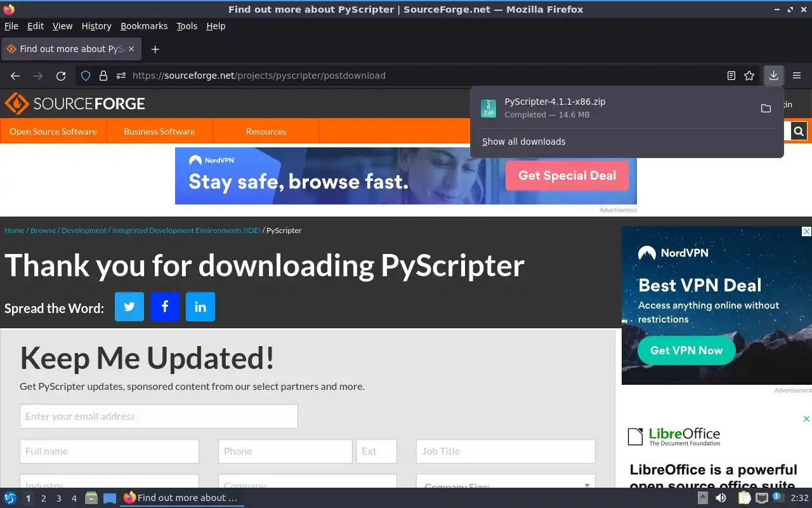The height and width of the screenshot is (508, 812).
Task: Open the Resources menu
Action: [x=266, y=131]
